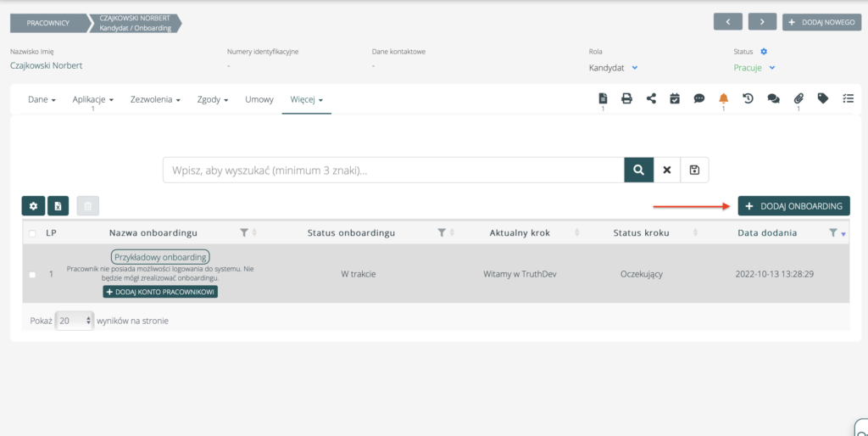Screen dimensions: 868x436
Task: Click the magnifier search button
Action: (638, 170)
